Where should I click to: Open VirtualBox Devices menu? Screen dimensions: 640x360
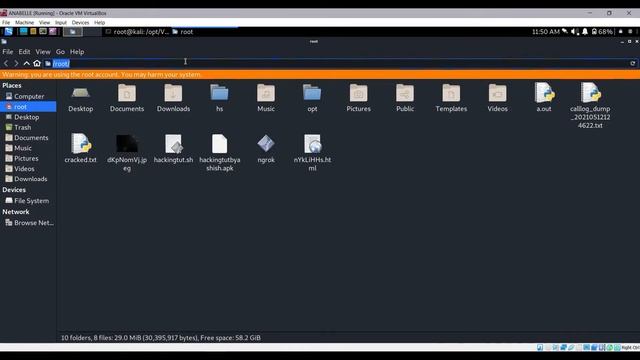click(x=80, y=22)
